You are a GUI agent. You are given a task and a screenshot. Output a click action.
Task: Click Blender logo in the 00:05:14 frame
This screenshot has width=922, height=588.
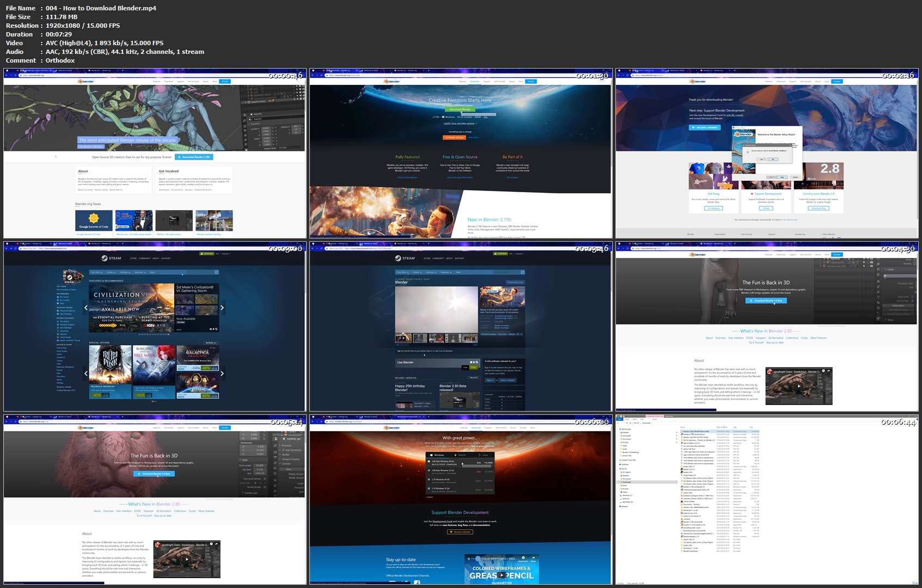click(x=86, y=427)
